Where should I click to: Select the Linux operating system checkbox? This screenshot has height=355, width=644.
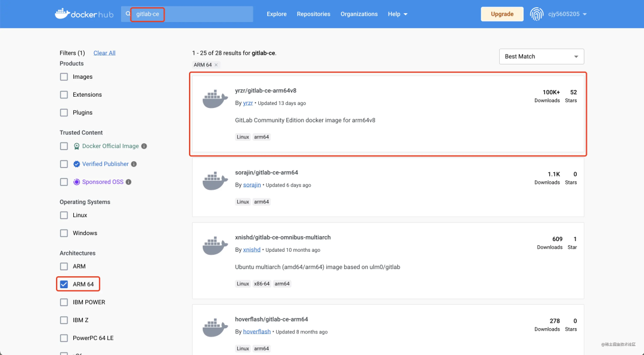click(64, 215)
